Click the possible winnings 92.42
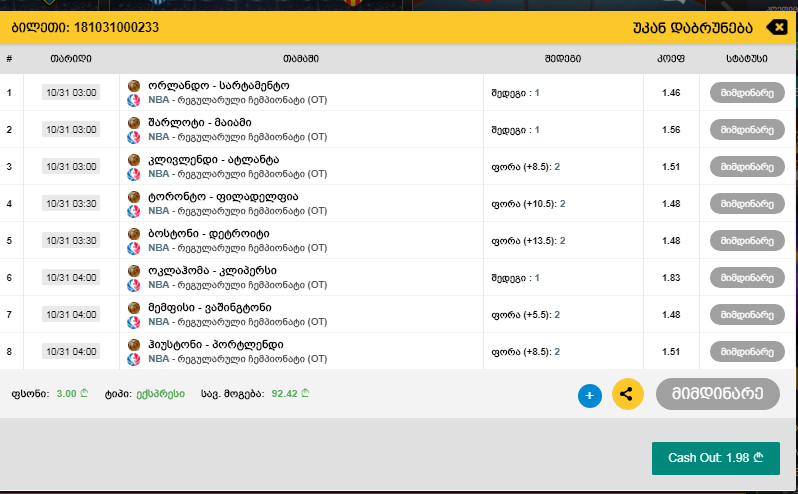The width and height of the screenshot is (798, 494). [x=290, y=394]
